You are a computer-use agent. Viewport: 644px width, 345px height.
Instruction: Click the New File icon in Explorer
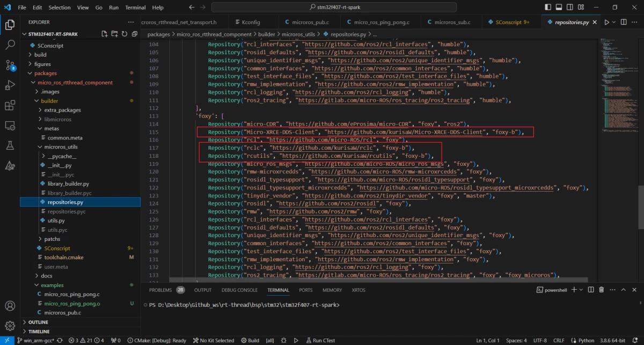coord(105,34)
